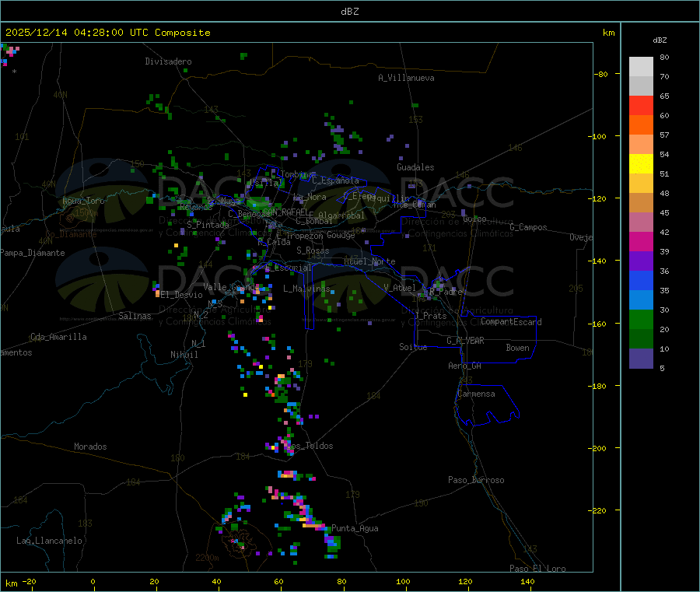Click the 60 km horizontal axis tick
Screen dimensions: 700x592
pos(278,581)
